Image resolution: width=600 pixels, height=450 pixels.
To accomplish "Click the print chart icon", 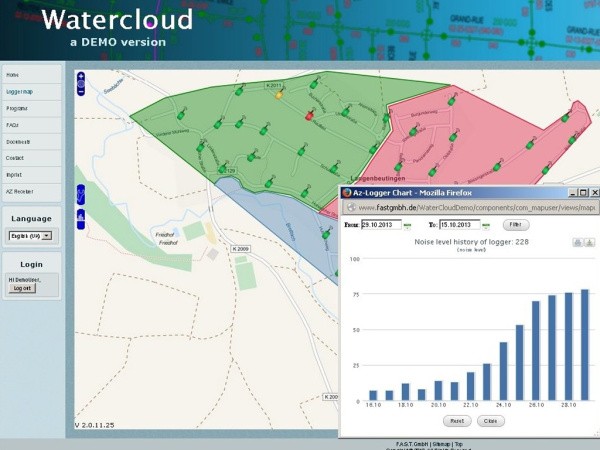I will (577, 242).
